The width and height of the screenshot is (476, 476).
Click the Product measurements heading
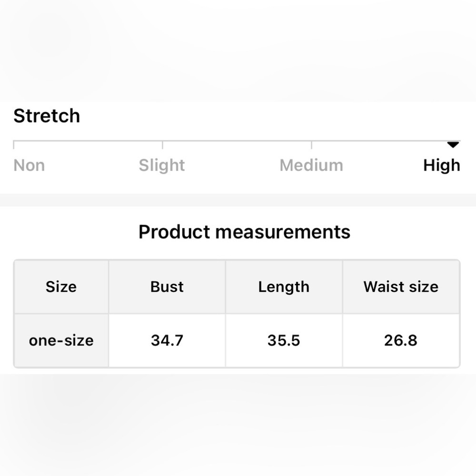(244, 232)
